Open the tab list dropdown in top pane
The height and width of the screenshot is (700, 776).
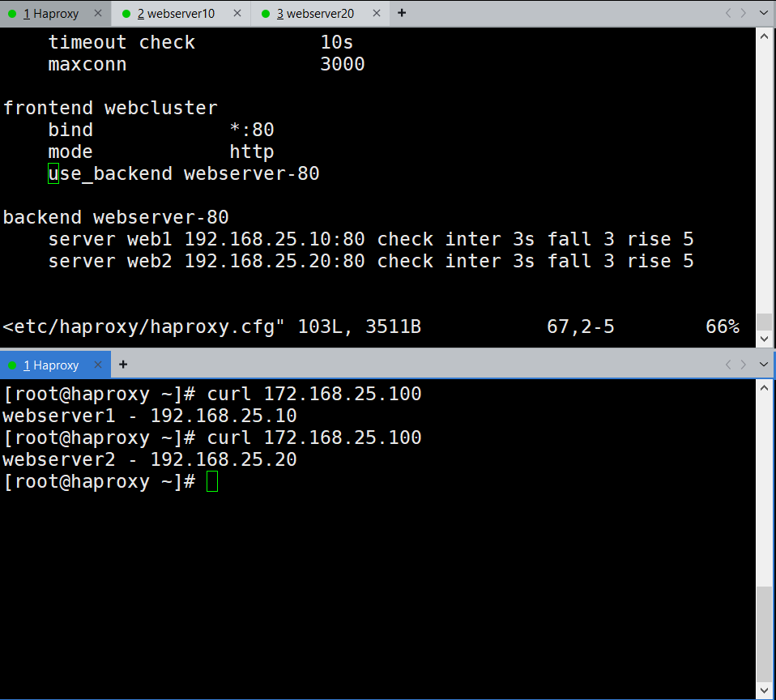click(764, 13)
